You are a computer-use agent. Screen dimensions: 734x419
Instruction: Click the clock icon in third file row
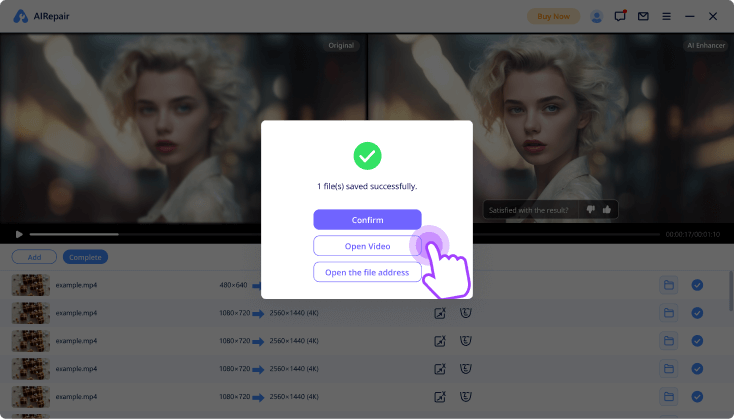465,341
